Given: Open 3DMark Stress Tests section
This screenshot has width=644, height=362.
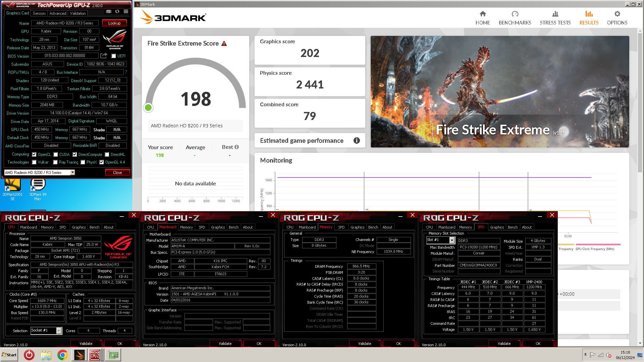Looking at the screenshot, I should [555, 18].
